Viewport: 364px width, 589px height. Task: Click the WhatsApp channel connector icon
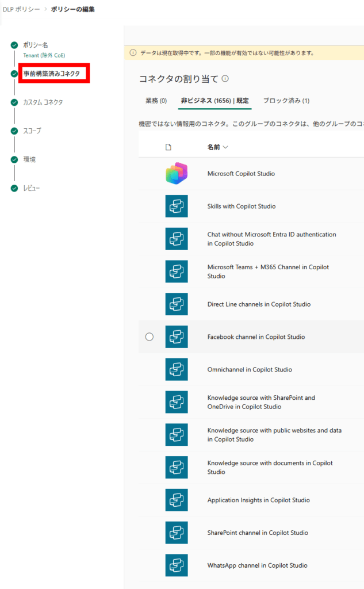[x=177, y=565]
